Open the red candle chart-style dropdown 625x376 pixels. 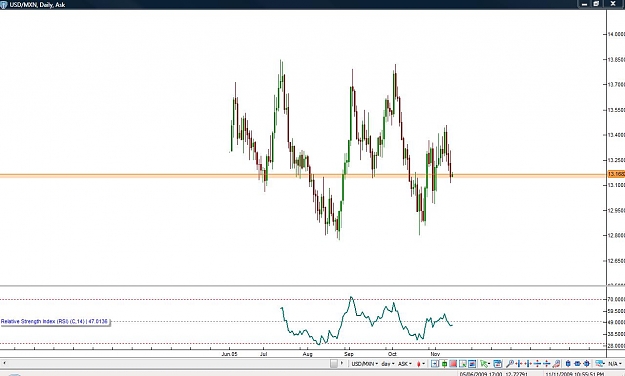pos(421,364)
